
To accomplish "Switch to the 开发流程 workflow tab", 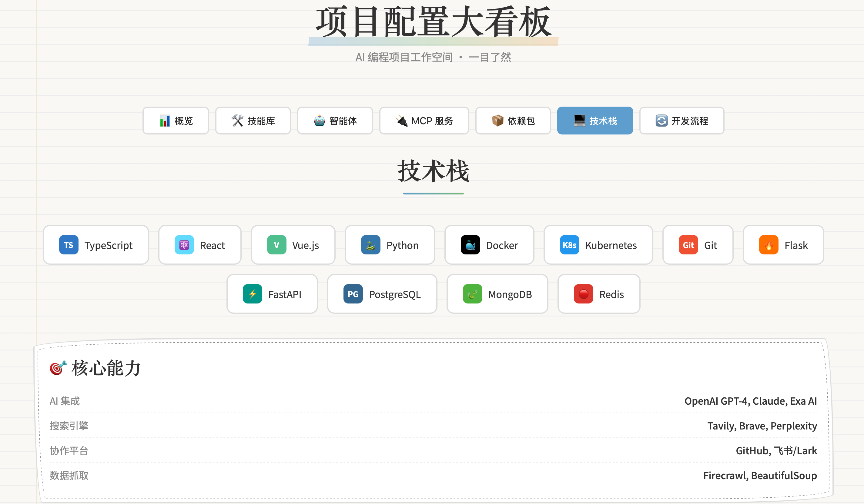I will [x=681, y=121].
